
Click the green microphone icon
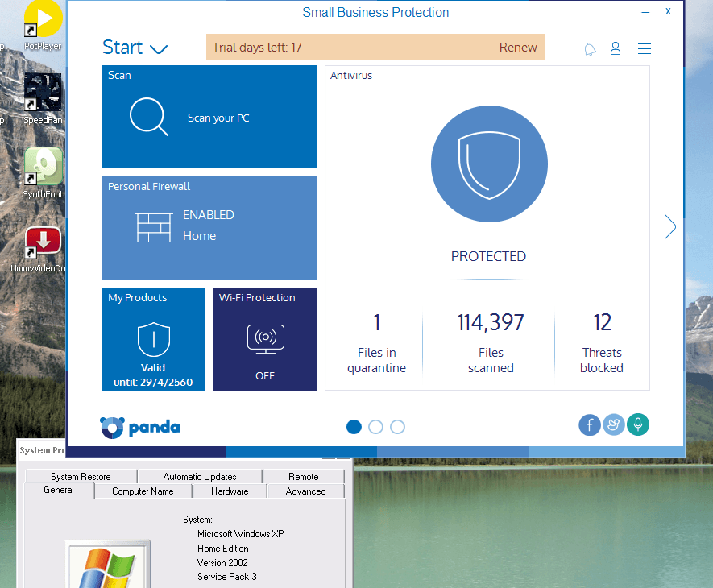[x=638, y=424]
